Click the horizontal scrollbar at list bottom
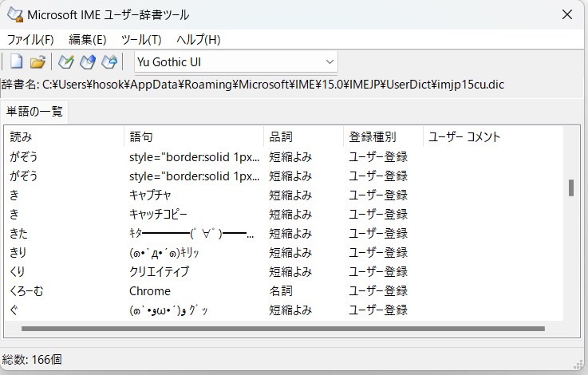Viewport: 588px width, 375px height. click(x=283, y=328)
